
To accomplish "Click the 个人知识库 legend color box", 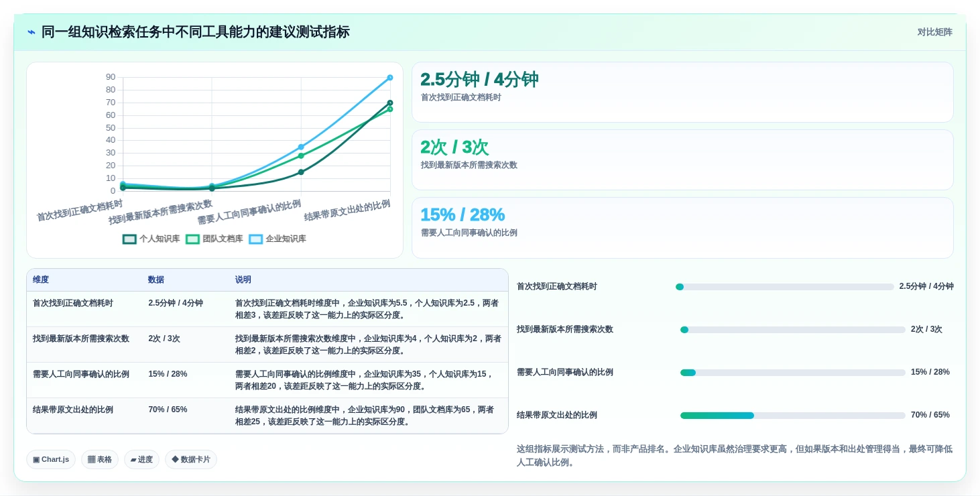I will (x=129, y=239).
